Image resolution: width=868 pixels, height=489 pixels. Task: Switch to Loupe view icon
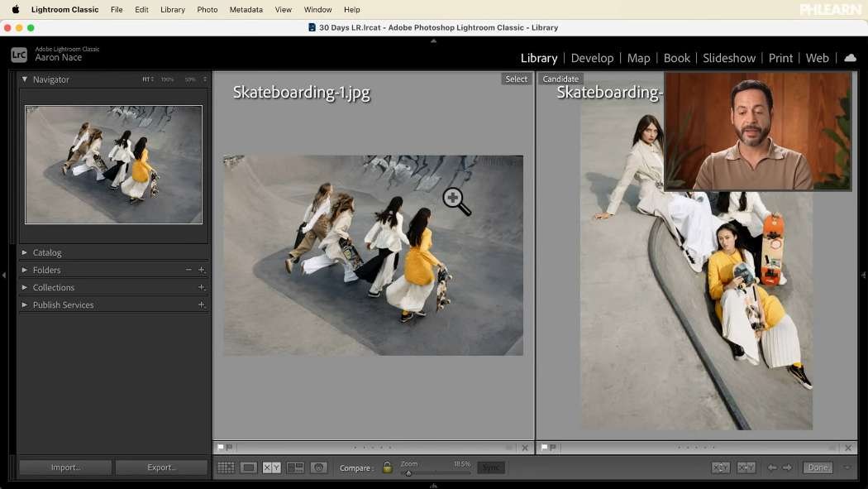[x=249, y=467]
